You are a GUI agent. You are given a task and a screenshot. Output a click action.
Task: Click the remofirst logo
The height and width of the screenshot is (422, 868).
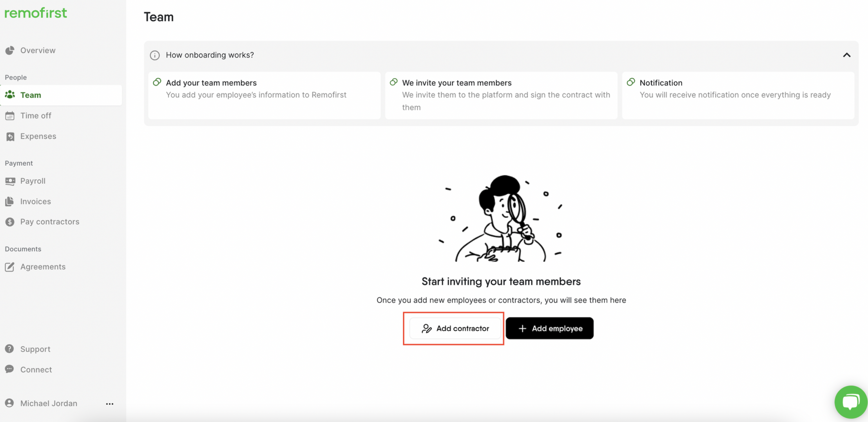click(x=36, y=13)
